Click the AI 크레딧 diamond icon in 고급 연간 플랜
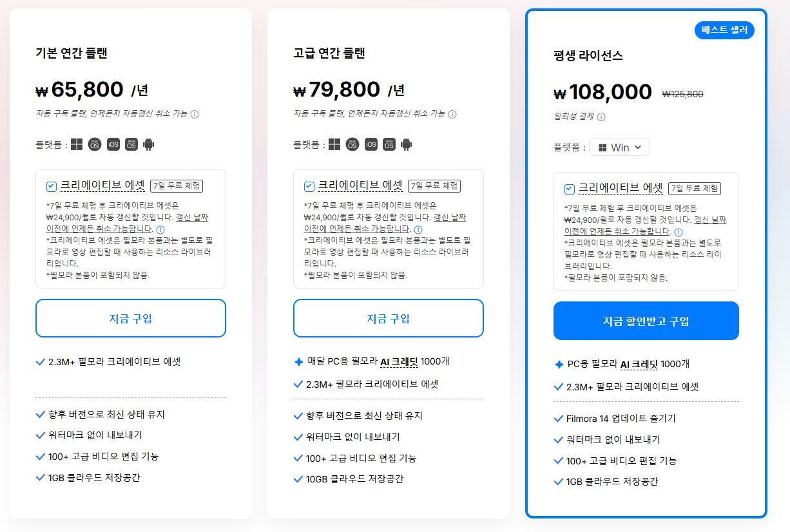The image size is (790, 532). 298,361
